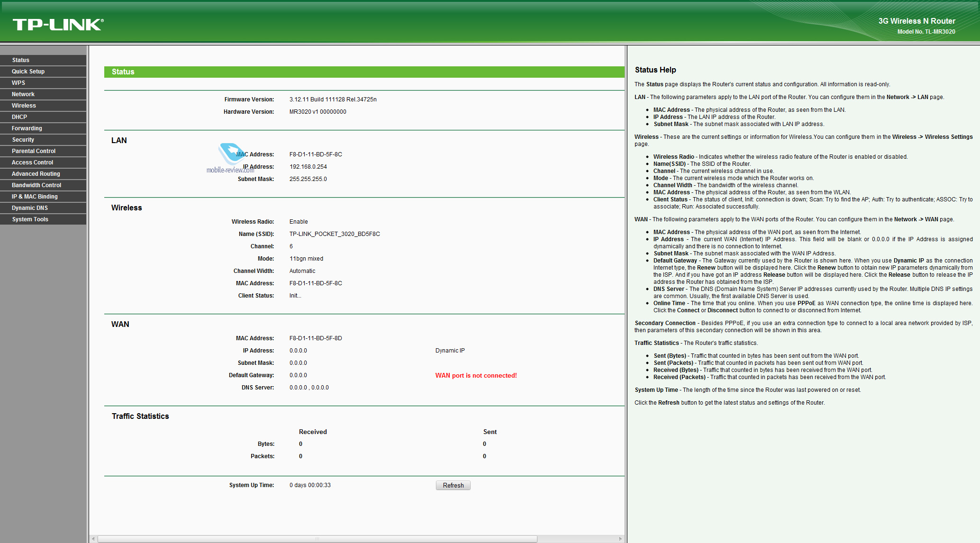Open System Tools menu

(43, 219)
